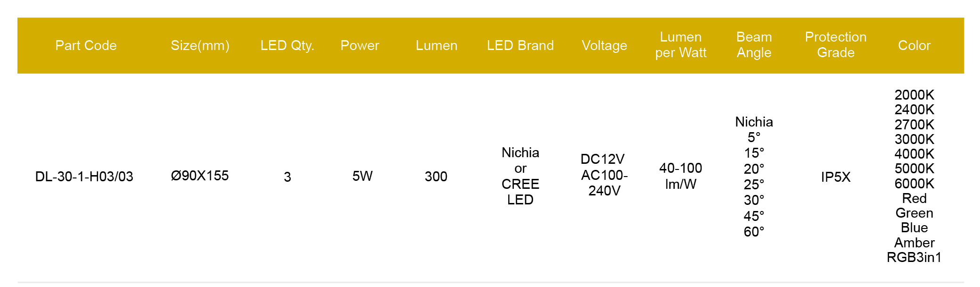Click the 40-100 lm/W cell

[x=681, y=176]
